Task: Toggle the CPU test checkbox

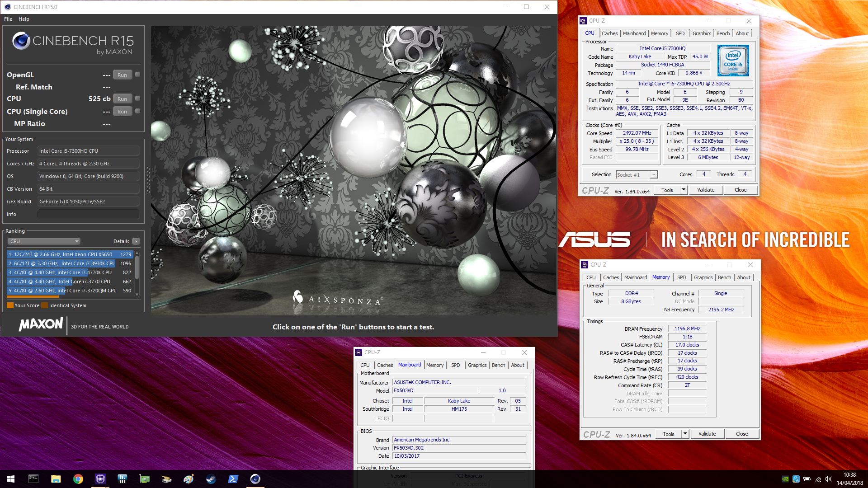Action: click(x=137, y=99)
